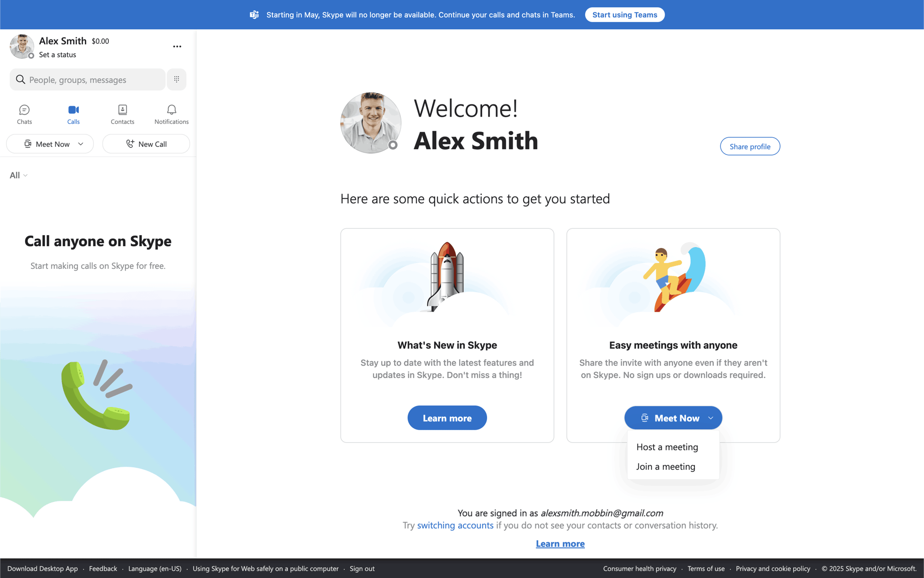The height and width of the screenshot is (578, 924).
Task: Expand the sidebar Meet Now chevron
Action: pyautogui.click(x=81, y=144)
